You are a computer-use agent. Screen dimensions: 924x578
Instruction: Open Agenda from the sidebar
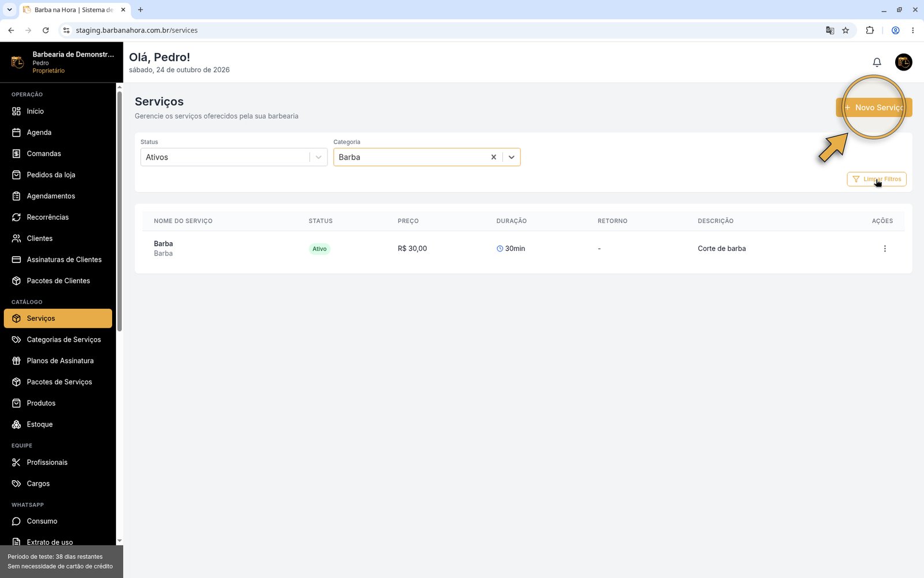[x=58, y=133]
